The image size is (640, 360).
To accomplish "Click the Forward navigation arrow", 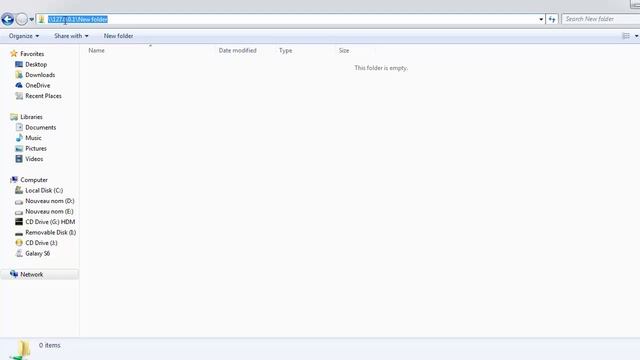I will tap(22, 19).
